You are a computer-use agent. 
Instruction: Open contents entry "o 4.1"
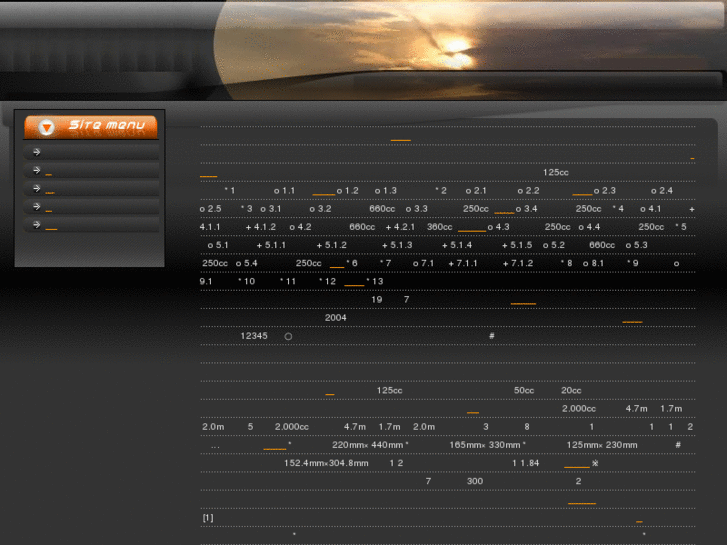(650, 209)
